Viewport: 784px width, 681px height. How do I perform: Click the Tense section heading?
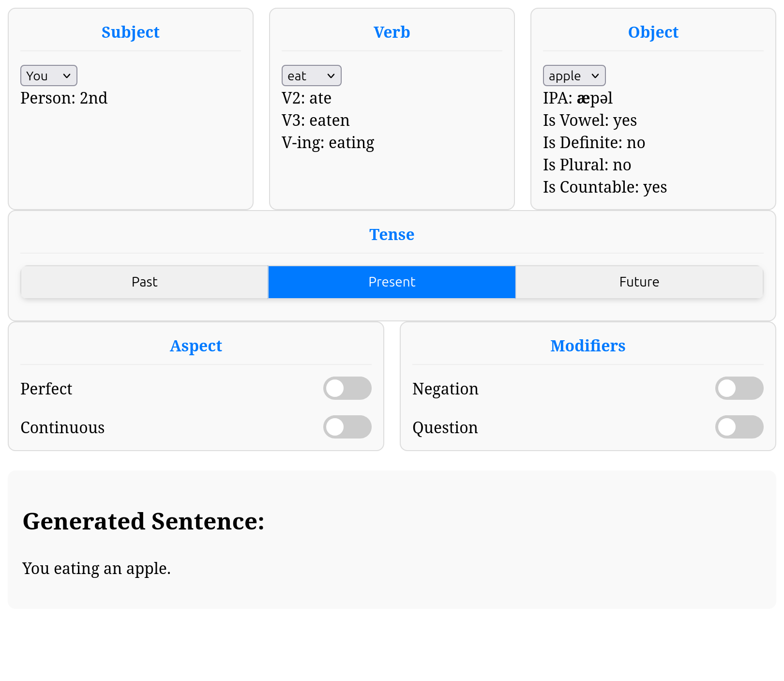click(392, 234)
